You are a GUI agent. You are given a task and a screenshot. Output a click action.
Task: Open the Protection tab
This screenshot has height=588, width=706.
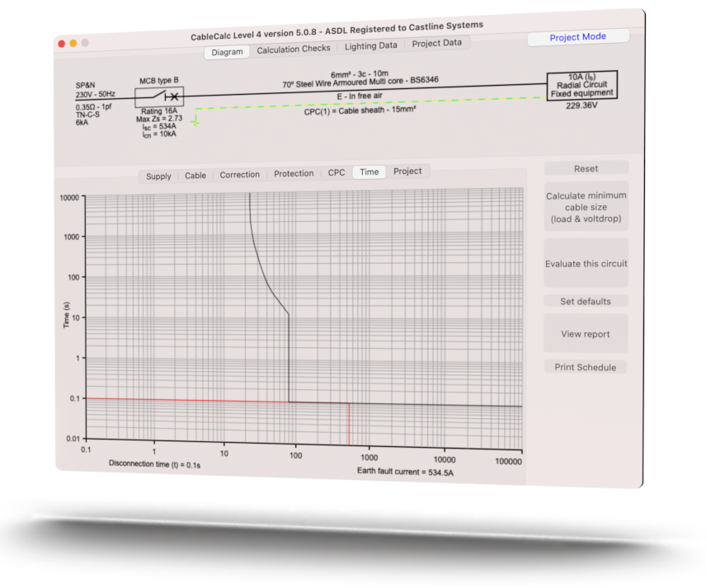point(294,173)
